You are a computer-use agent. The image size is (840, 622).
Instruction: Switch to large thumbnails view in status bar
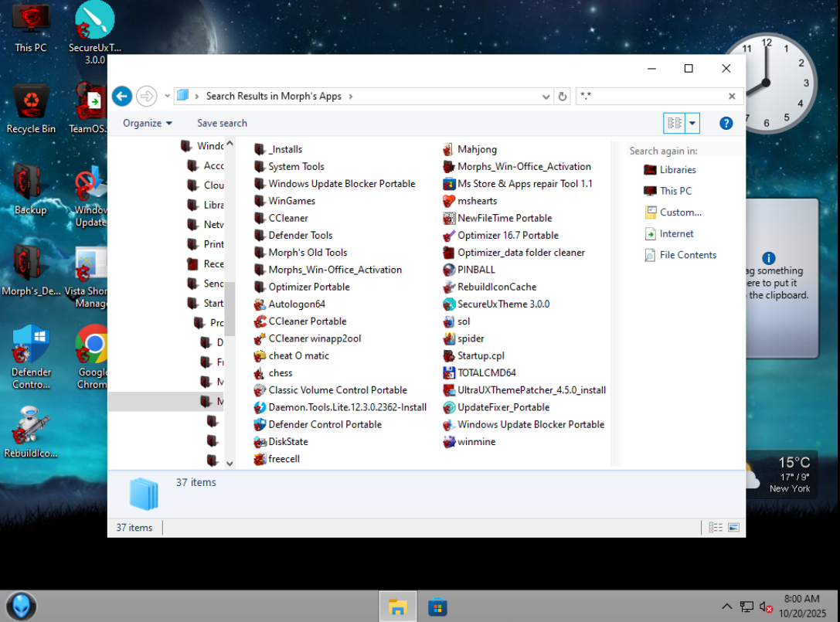[x=733, y=528]
